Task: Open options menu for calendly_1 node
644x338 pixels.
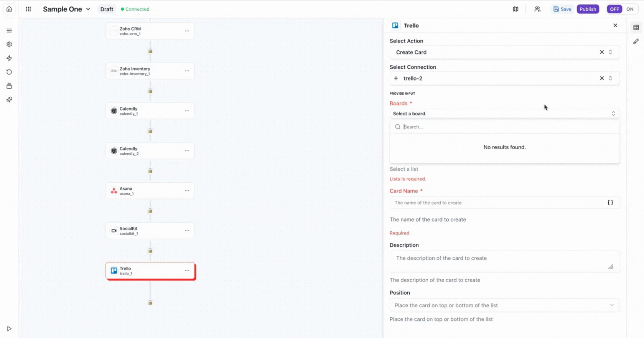Action: [187, 111]
